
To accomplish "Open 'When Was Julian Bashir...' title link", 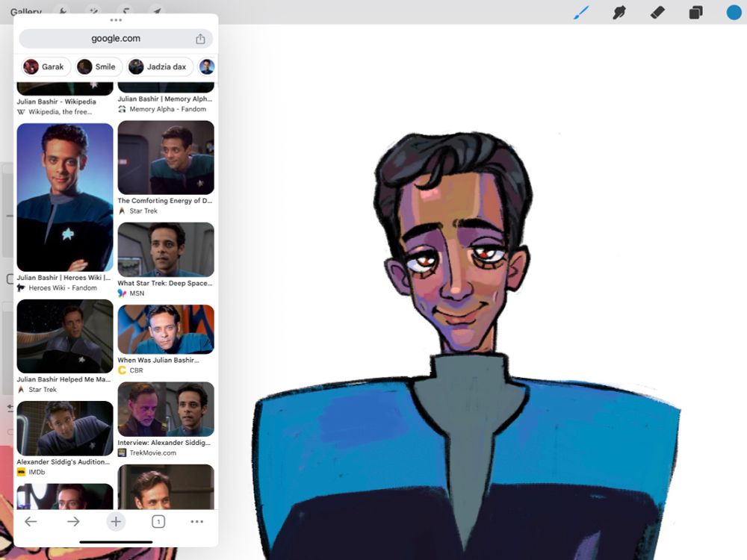I will (x=158, y=360).
